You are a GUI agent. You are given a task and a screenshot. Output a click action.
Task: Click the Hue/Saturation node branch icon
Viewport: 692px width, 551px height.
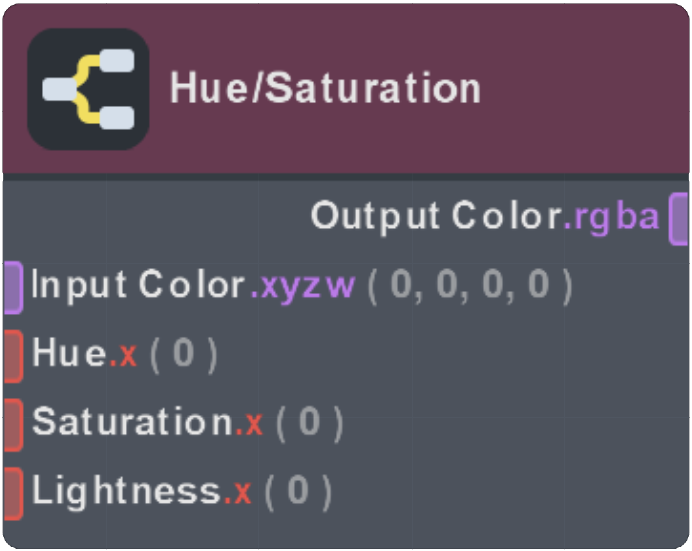pyautogui.click(x=88, y=89)
